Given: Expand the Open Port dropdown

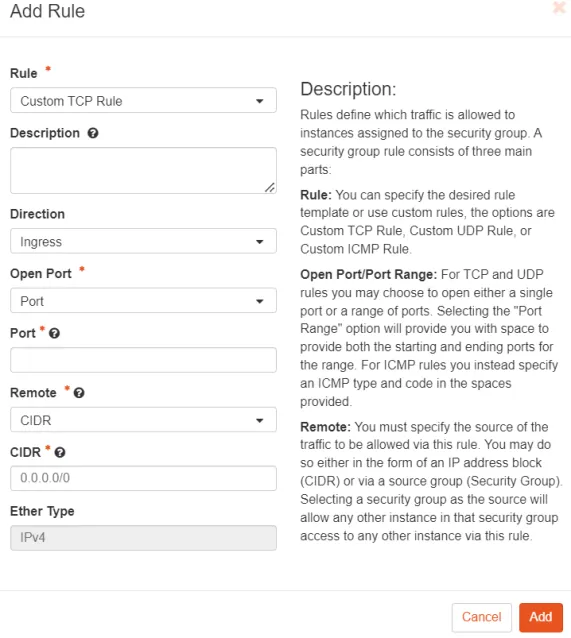Looking at the screenshot, I should click(x=143, y=301).
